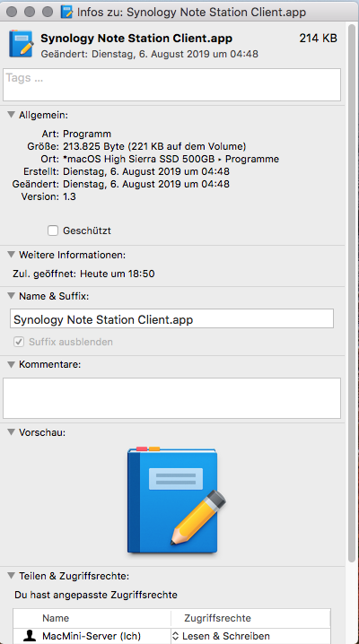359x644 pixels.
Task: Click the Erstellt date value
Action: point(146,171)
